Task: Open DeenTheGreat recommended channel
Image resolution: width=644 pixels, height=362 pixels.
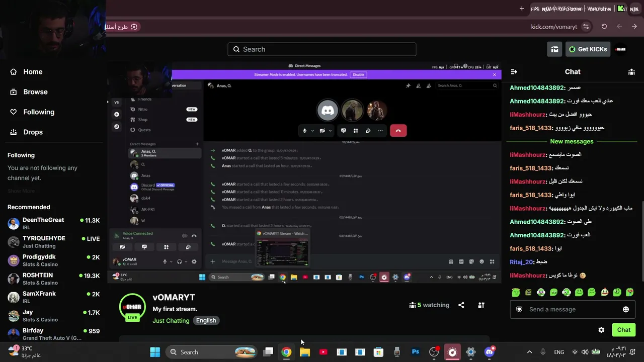Action: point(54,224)
